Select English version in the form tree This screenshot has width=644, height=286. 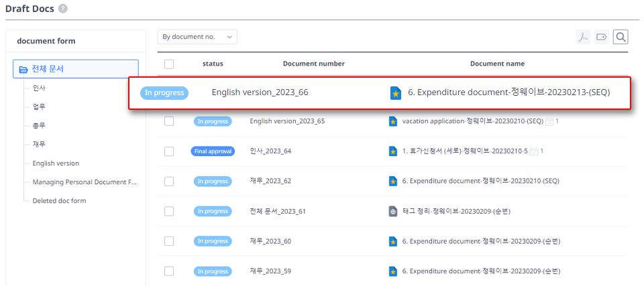point(56,163)
